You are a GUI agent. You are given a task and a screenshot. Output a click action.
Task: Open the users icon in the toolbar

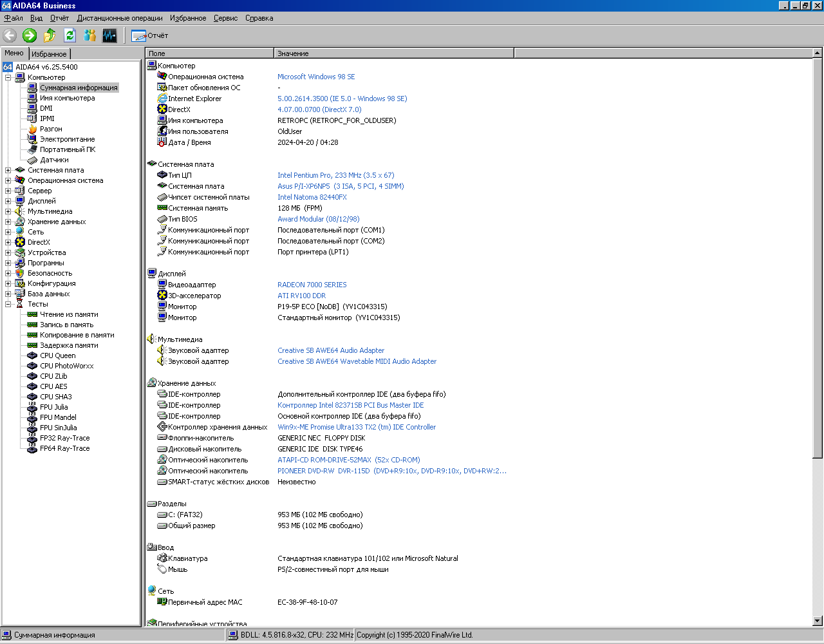pos(89,35)
